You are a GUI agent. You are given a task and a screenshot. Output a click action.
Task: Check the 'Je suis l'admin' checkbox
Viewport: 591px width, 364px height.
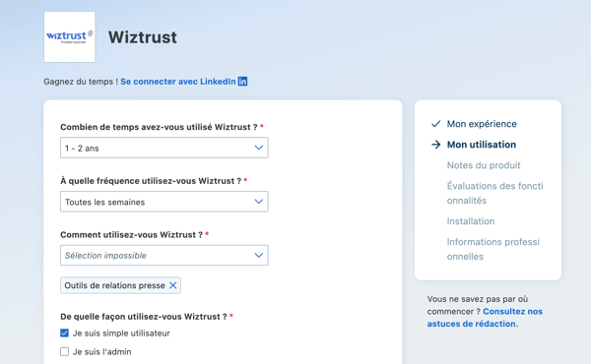[64, 351]
